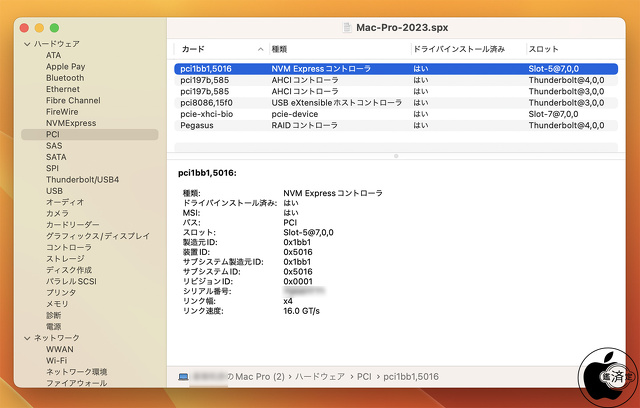Viewport: 640px width, 408px height.
Task: Click the バス value PCI in details
Action: [x=290, y=223]
